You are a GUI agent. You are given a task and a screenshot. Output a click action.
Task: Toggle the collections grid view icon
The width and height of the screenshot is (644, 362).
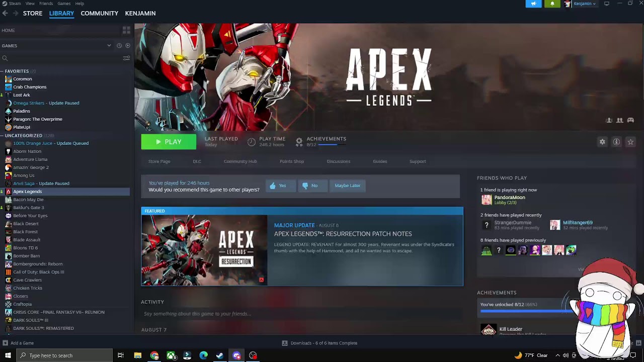point(126,30)
